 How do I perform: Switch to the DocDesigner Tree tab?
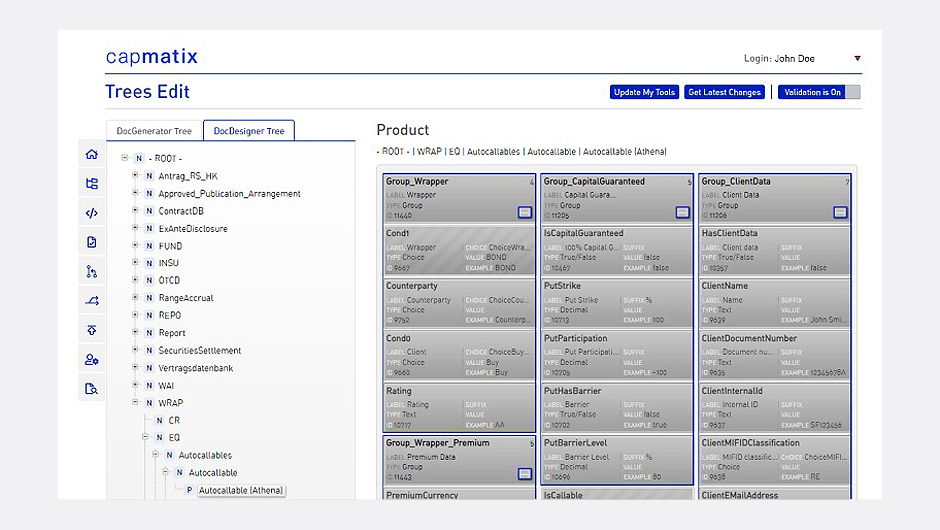(249, 131)
